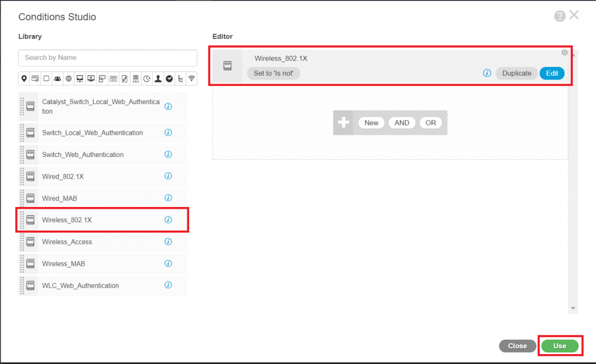Toggle condition with Set to 'Is not'
Viewport: 596px width, 364px height.
pos(273,73)
